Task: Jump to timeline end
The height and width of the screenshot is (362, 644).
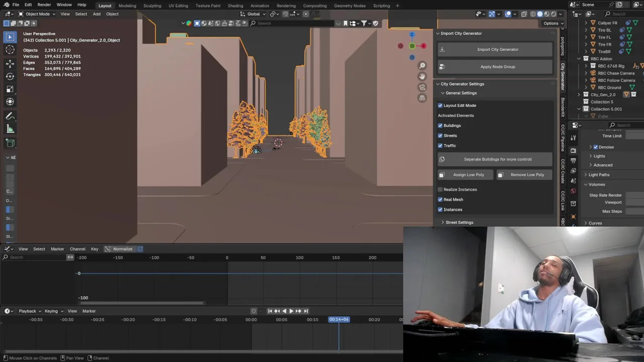Action: coord(305,311)
